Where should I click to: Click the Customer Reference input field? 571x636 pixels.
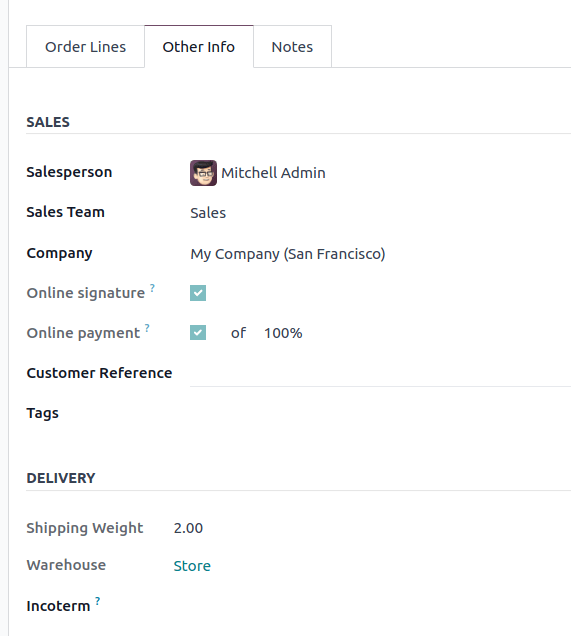[380, 375]
